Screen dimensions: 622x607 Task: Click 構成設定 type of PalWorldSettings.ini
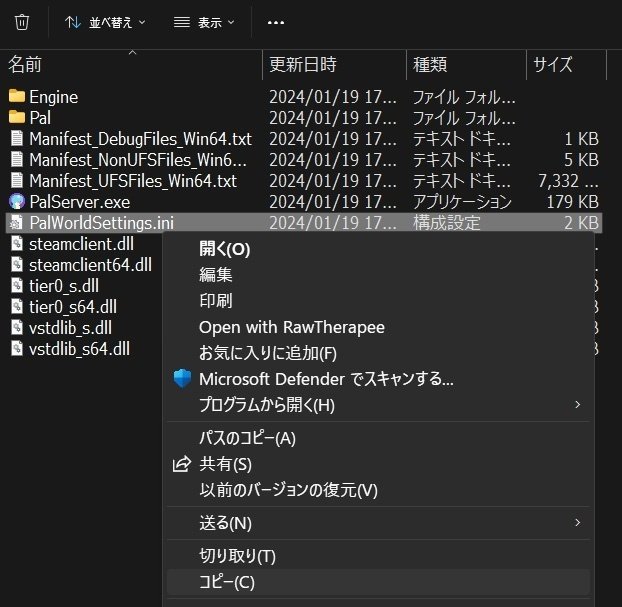click(x=447, y=223)
